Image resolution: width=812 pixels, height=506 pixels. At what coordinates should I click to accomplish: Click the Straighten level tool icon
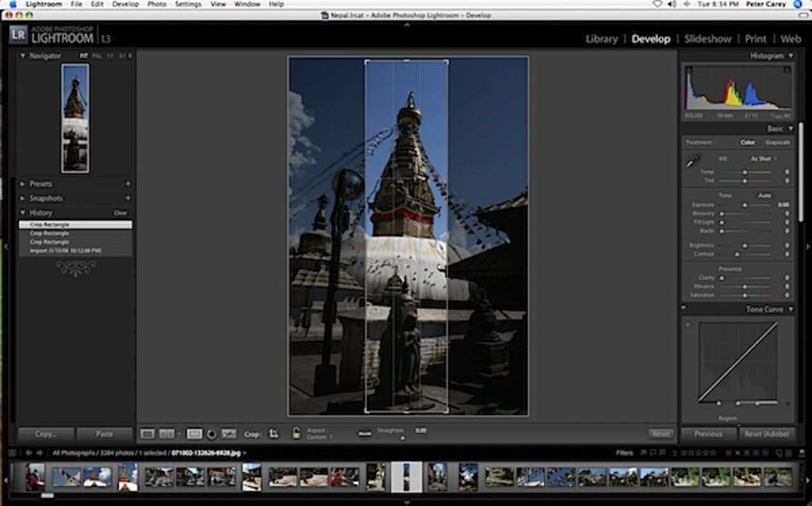coord(365,434)
